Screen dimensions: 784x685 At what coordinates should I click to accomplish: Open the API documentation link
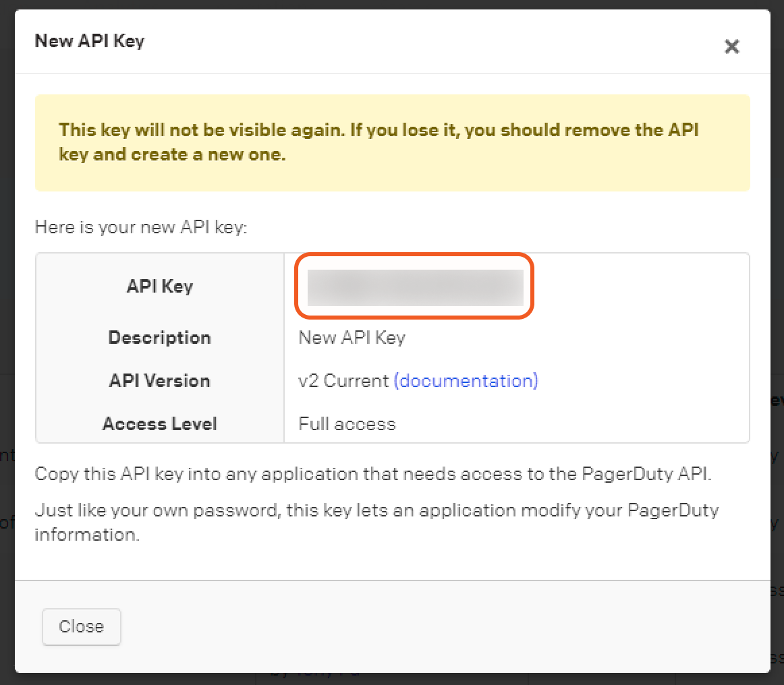pyautogui.click(x=466, y=381)
